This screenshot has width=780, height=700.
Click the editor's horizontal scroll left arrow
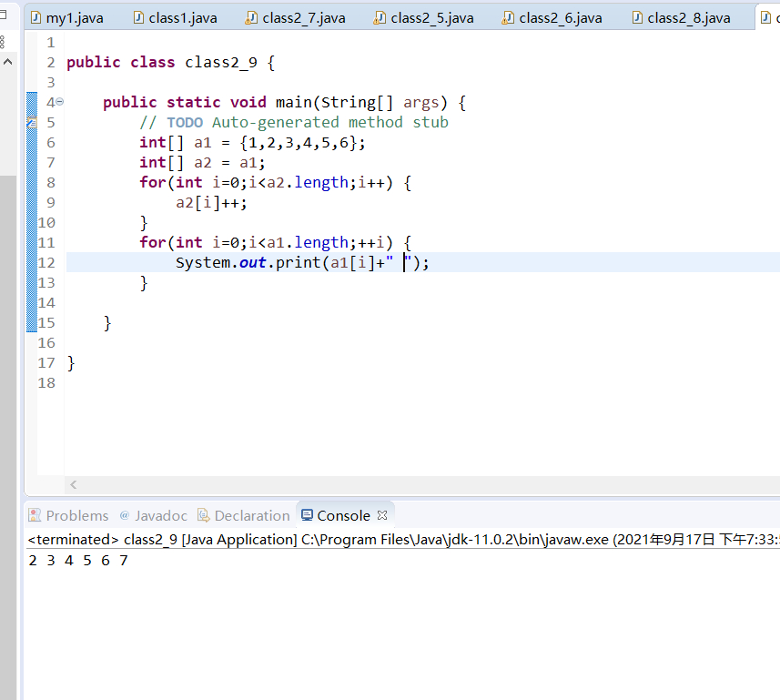coord(74,486)
